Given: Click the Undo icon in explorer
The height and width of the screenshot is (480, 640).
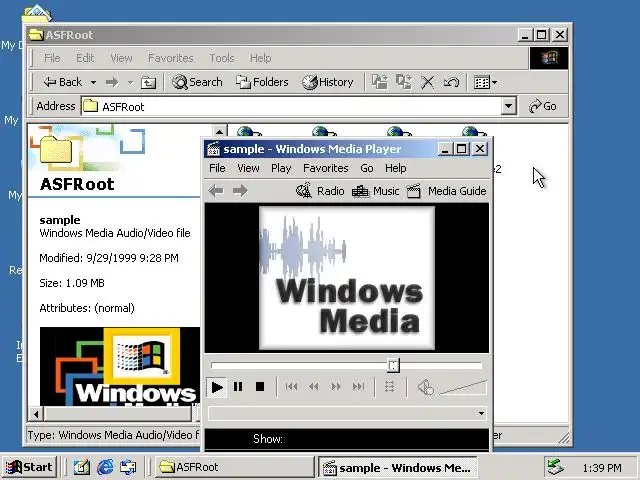Looking at the screenshot, I should point(451,82).
